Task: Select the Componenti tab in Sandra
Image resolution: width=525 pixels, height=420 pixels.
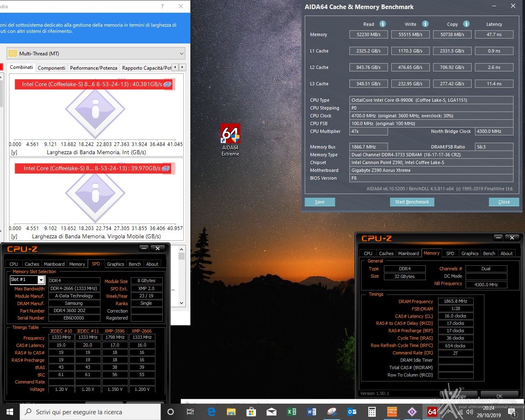Action: [51, 68]
